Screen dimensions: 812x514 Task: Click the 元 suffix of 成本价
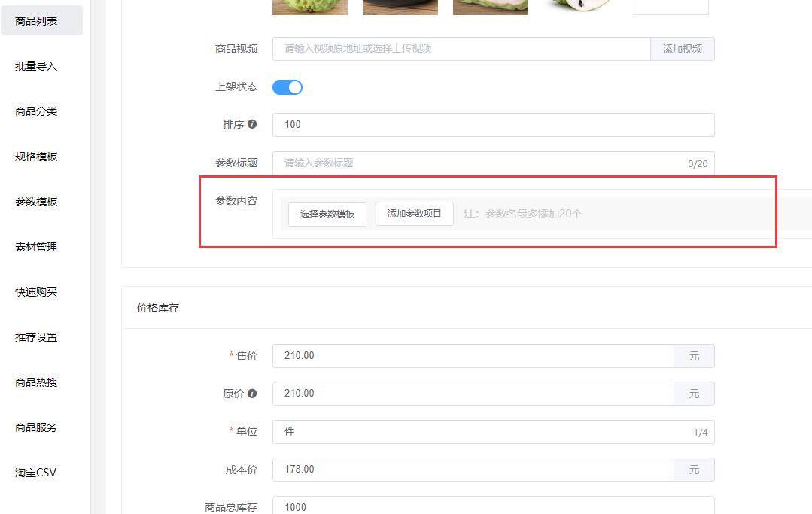click(694, 470)
